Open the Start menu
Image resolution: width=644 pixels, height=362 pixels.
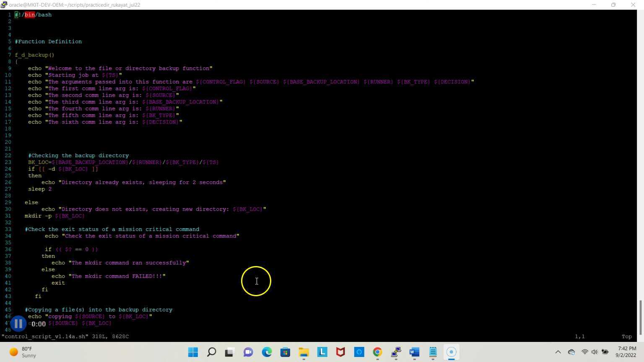tap(193, 352)
